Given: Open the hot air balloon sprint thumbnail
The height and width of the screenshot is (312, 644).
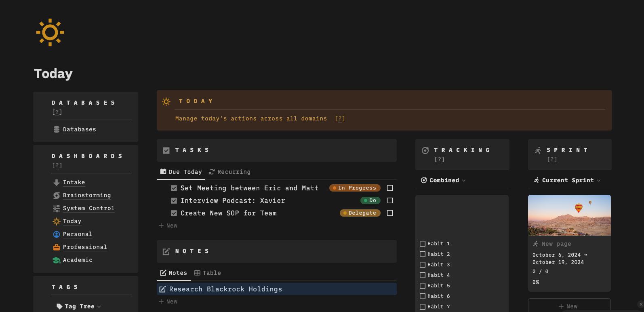Looking at the screenshot, I should tap(569, 215).
